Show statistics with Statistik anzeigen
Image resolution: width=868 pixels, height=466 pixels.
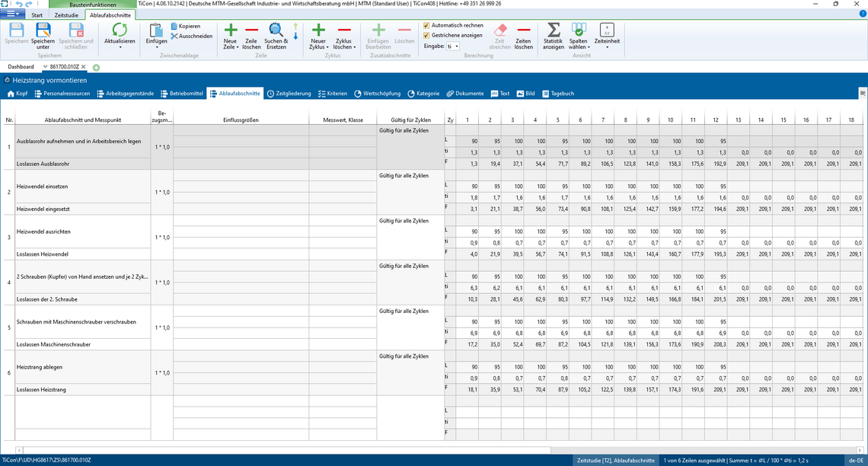click(554, 30)
